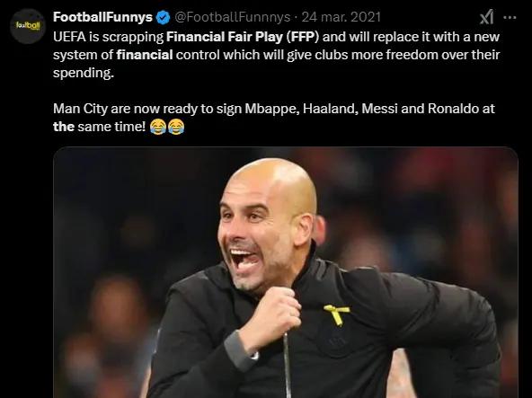The height and width of the screenshot is (398, 532).
Task: Click the word Haaland in the tweet
Action: (331, 109)
